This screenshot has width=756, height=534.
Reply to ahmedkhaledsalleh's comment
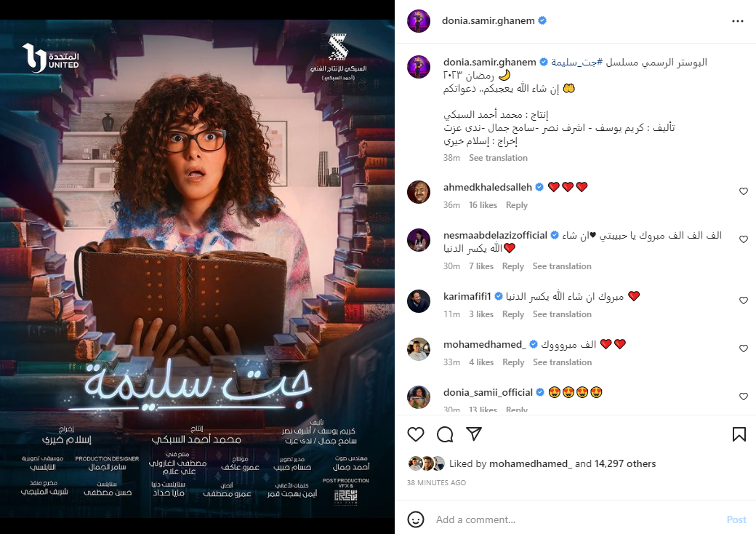coord(516,205)
